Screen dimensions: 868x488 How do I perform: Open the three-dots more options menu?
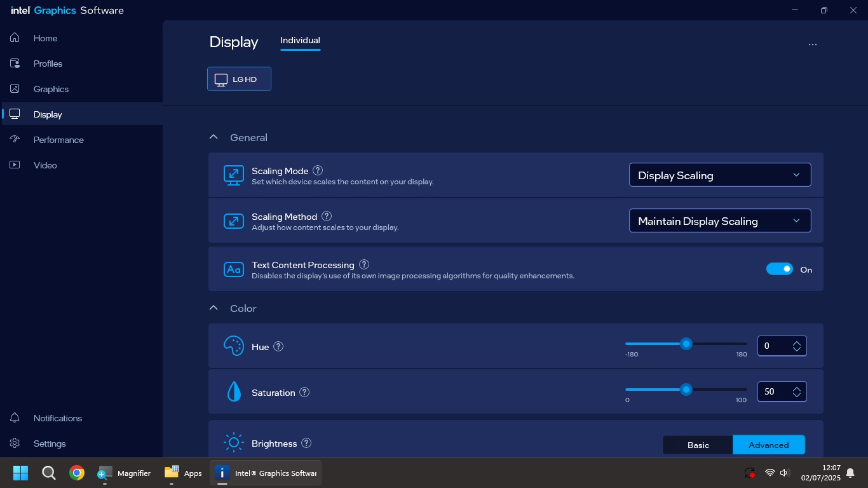point(812,44)
